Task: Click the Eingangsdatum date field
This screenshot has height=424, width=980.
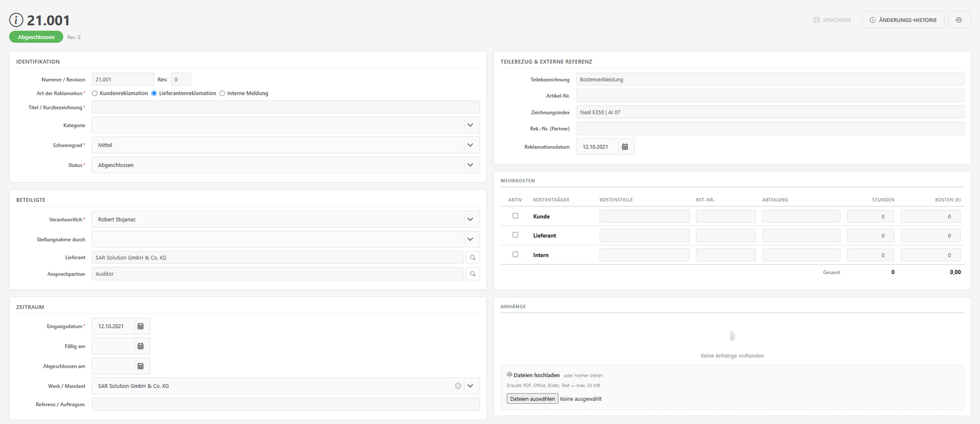Action: point(113,326)
